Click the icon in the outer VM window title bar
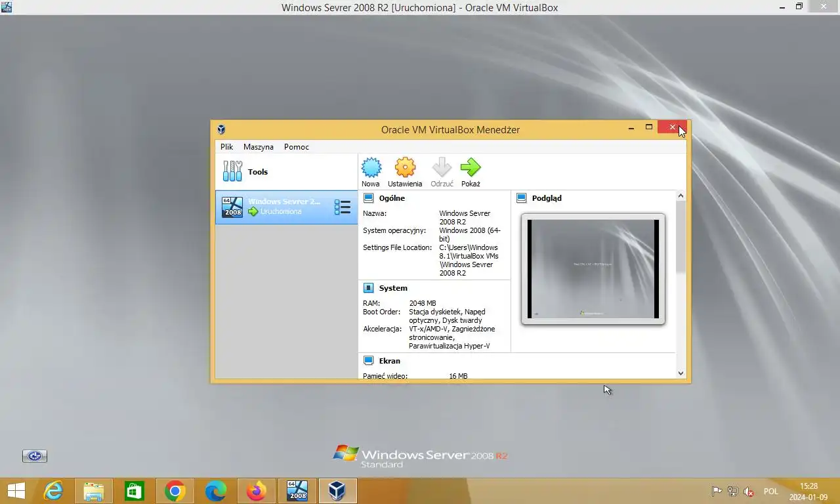Screen dimensions: 840x504 (7, 7)
